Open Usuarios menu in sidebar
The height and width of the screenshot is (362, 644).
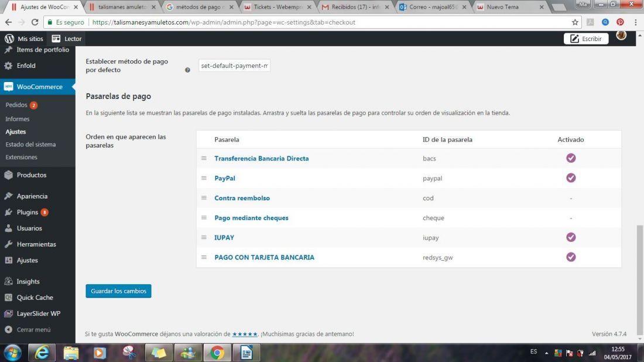point(29,228)
